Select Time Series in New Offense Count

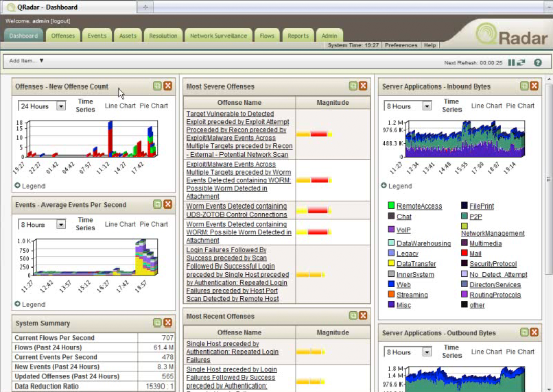[85, 106]
